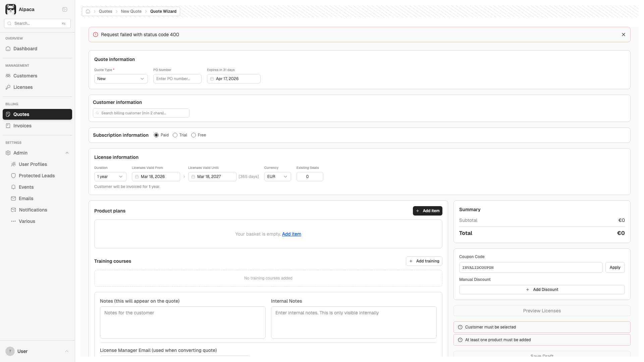Toggle the sidebar collapse icon
The image size is (644, 362).
point(65,9)
